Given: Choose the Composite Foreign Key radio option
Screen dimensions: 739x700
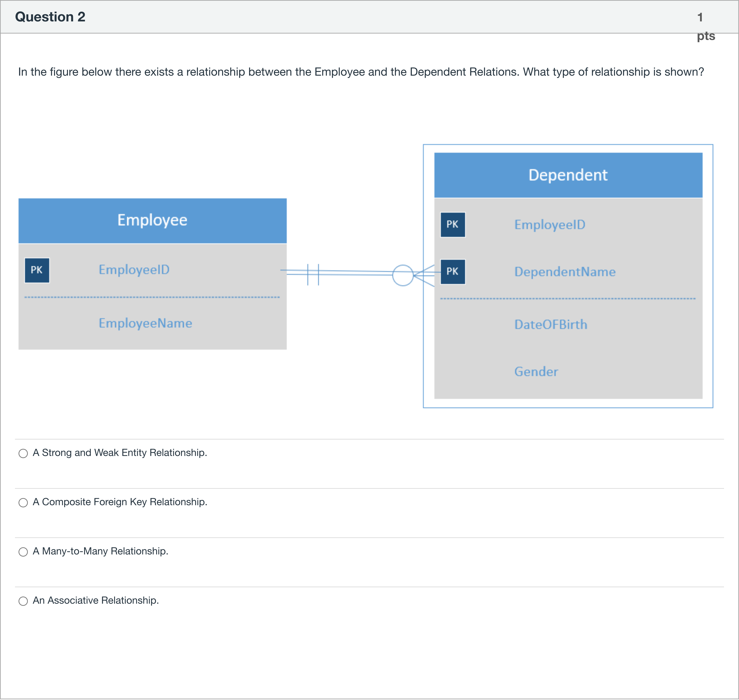Looking at the screenshot, I should point(23,503).
